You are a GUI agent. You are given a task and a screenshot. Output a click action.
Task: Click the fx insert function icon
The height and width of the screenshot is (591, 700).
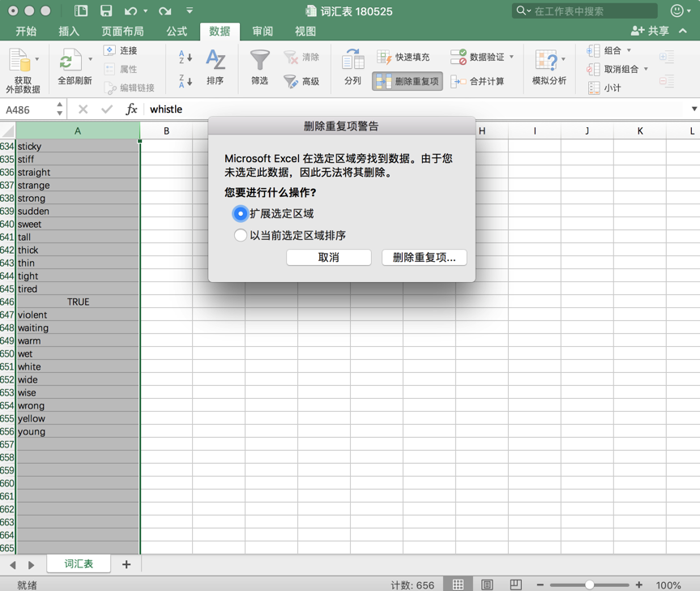point(131,109)
